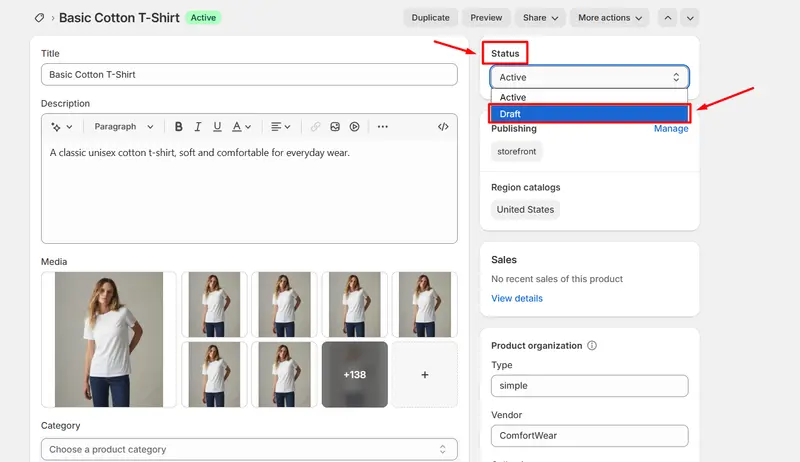This screenshot has height=462, width=800.
Task: Click the green Active status badge
Action: (203, 18)
